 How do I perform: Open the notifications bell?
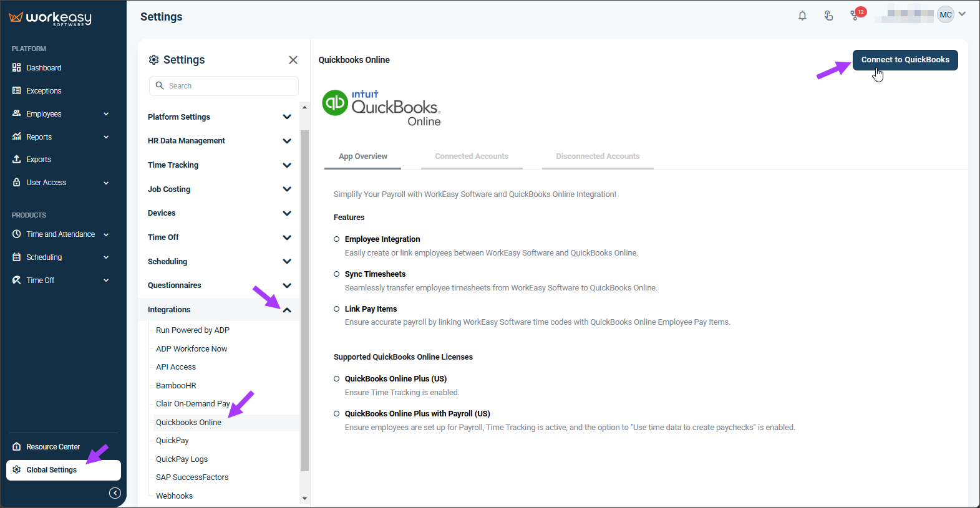[x=802, y=16]
